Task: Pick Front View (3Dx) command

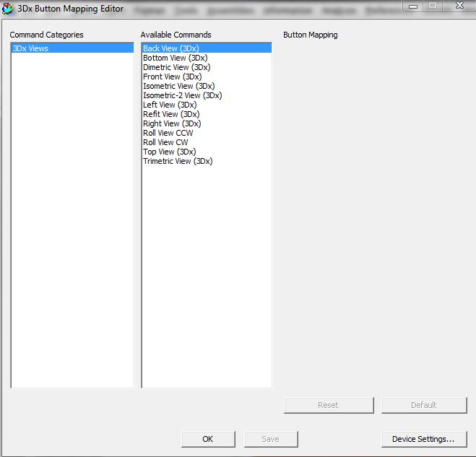Action: pos(207,77)
